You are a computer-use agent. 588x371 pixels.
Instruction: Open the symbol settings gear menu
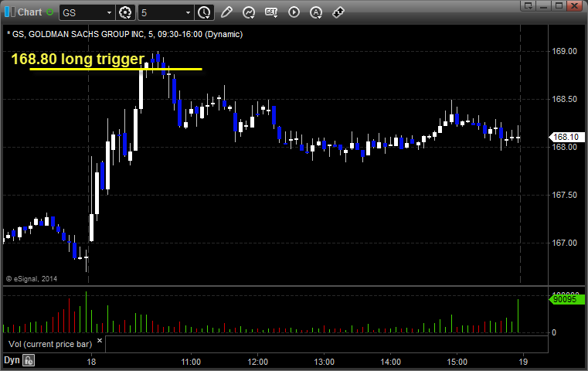click(x=125, y=12)
